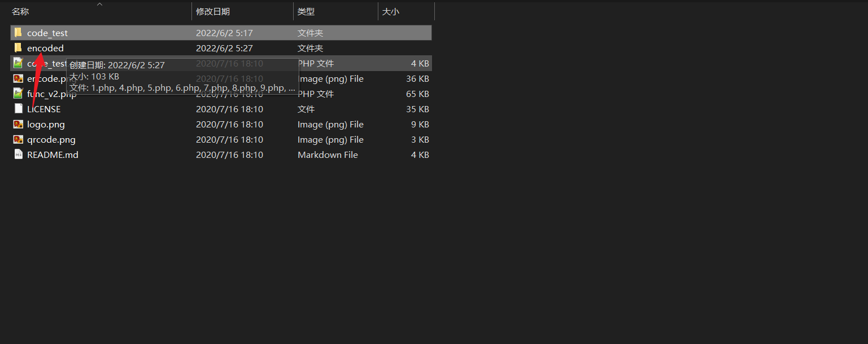Image resolution: width=868 pixels, height=344 pixels.
Task: Sort by the 名称 column header
Action: click(20, 12)
